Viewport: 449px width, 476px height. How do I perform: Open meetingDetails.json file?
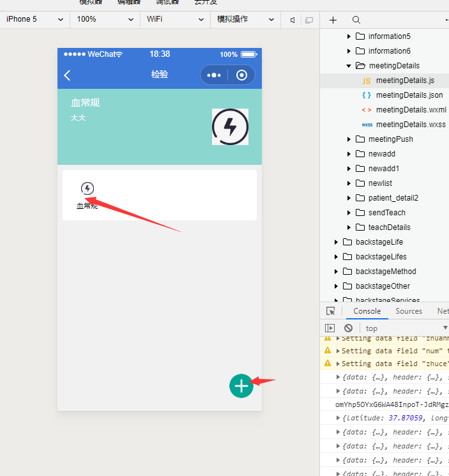(x=409, y=95)
